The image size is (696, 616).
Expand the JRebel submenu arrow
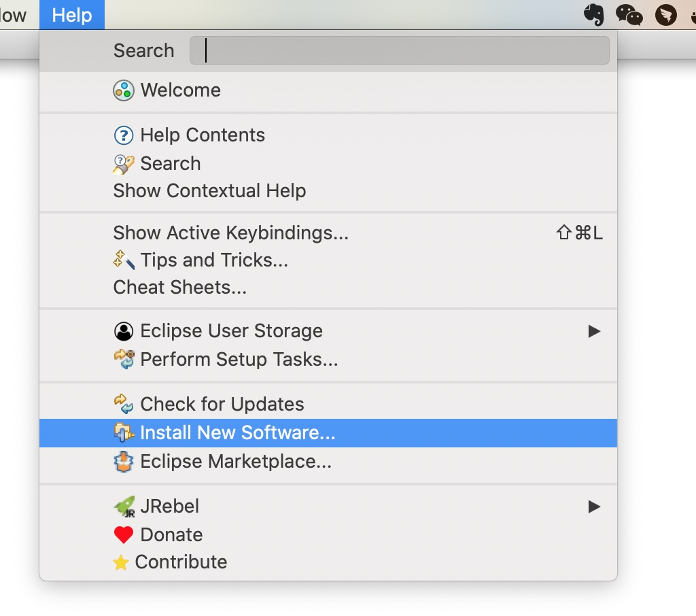[594, 507]
